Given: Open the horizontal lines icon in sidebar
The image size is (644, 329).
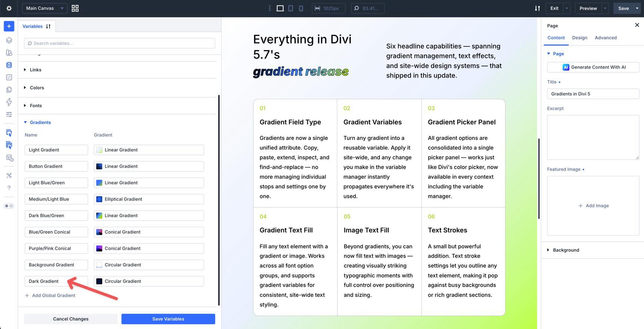Looking at the screenshot, I should pos(9,114).
